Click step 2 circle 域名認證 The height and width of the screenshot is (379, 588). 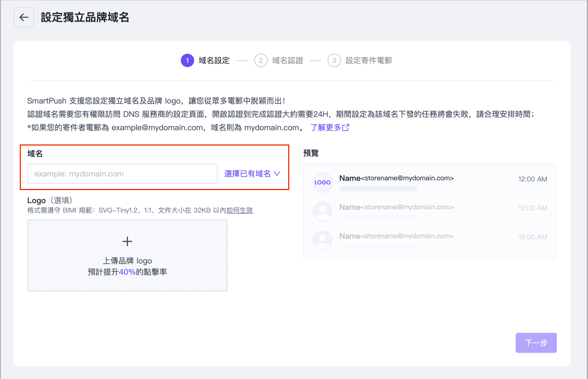261,60
